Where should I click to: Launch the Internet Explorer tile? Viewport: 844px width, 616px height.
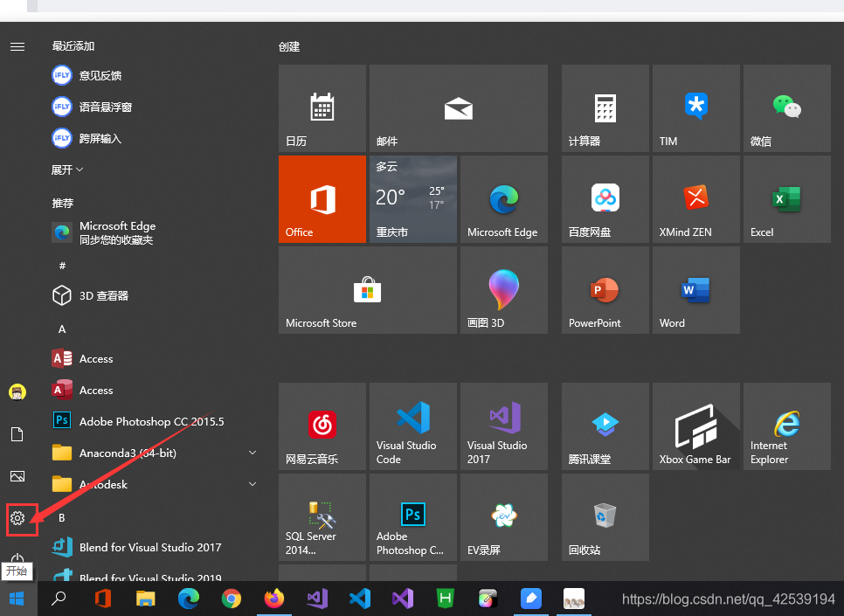point(787,426)
